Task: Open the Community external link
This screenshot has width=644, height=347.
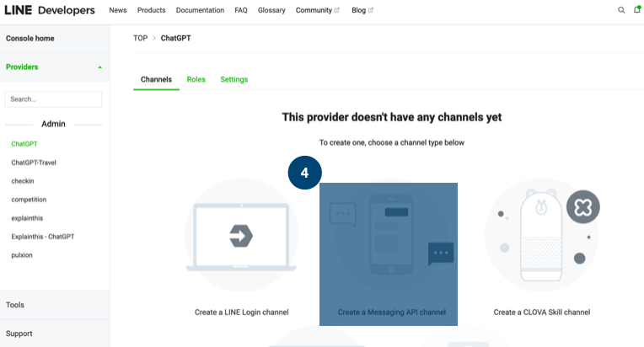Action: 318,10
